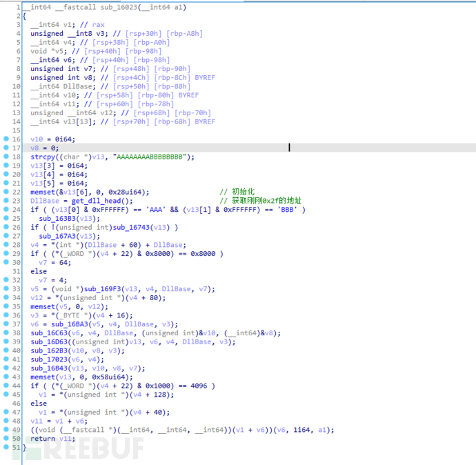Click the v7 = 64 assignment
This screenshot has height=465, width=476.
tap(55, 263)
